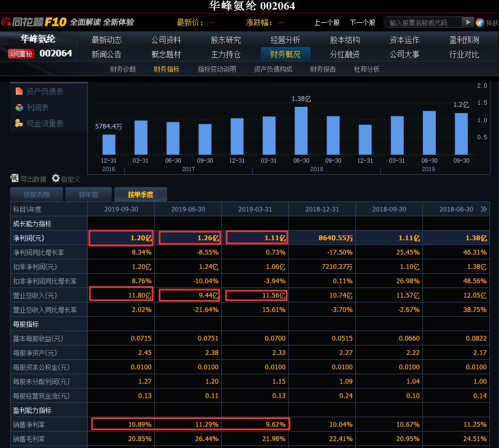Image resolution: width=499 pixels, height=448 pixels.
Task: Switch to the 财务诊断 sub-tab
Action: (123, 69)
